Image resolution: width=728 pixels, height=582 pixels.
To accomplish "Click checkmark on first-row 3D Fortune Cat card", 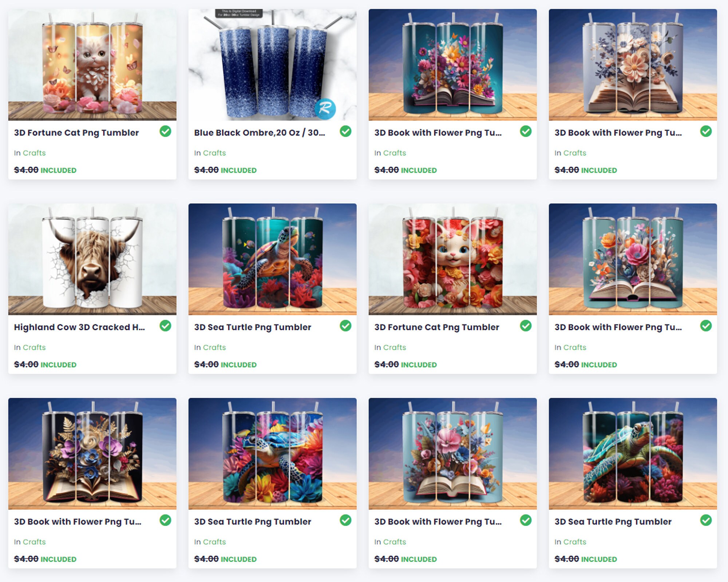I will [165, 131].
